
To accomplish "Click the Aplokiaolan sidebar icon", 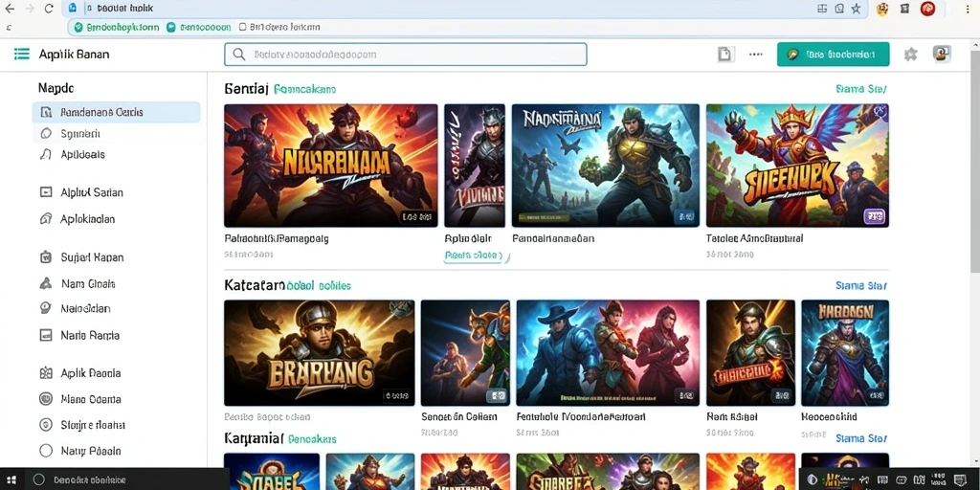I will point(46,219).
